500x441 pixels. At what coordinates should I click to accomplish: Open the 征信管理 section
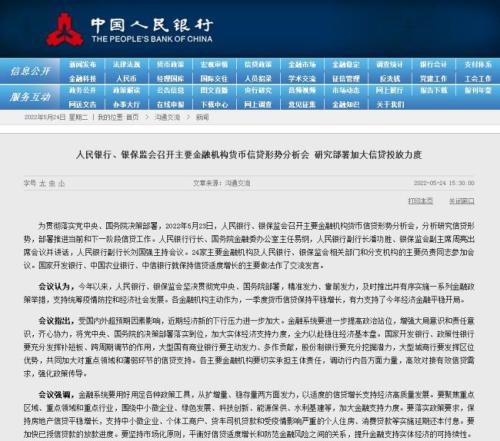tap(346, 79)
